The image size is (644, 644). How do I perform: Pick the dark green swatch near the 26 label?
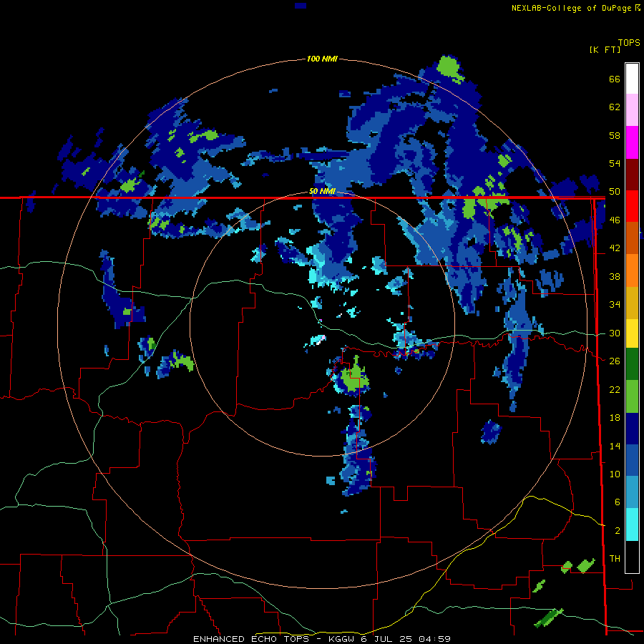(x=632, y=364)
